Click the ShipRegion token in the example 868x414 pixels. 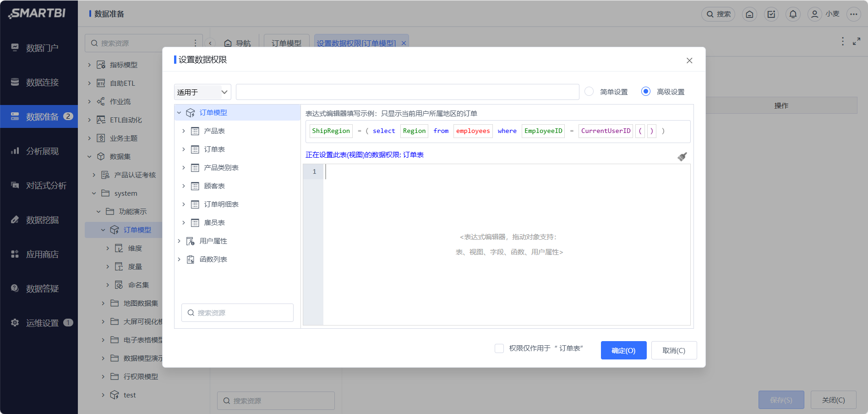click(x=331, y=131)
